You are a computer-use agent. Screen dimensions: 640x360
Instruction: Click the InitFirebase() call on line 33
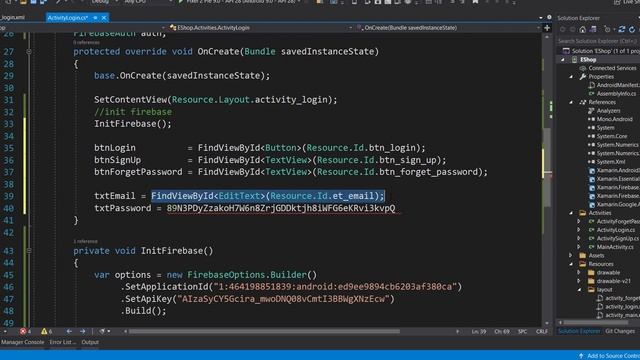(133, 124)
